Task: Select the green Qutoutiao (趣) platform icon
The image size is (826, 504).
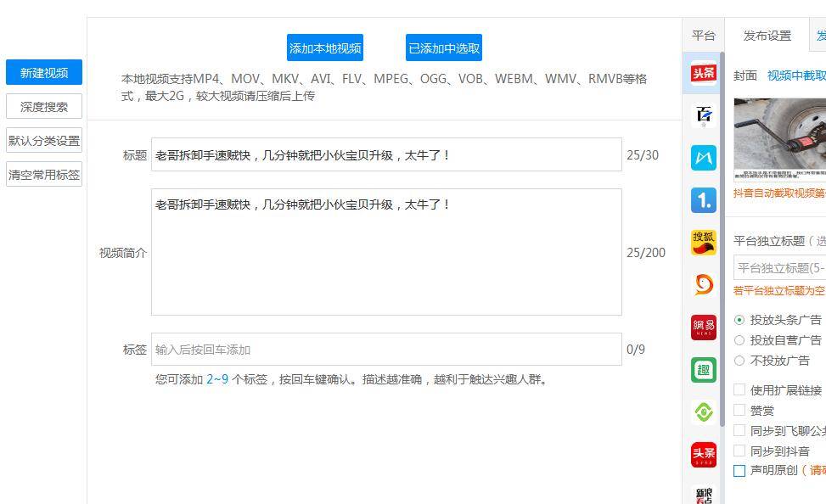Action: tap(703, 370)
